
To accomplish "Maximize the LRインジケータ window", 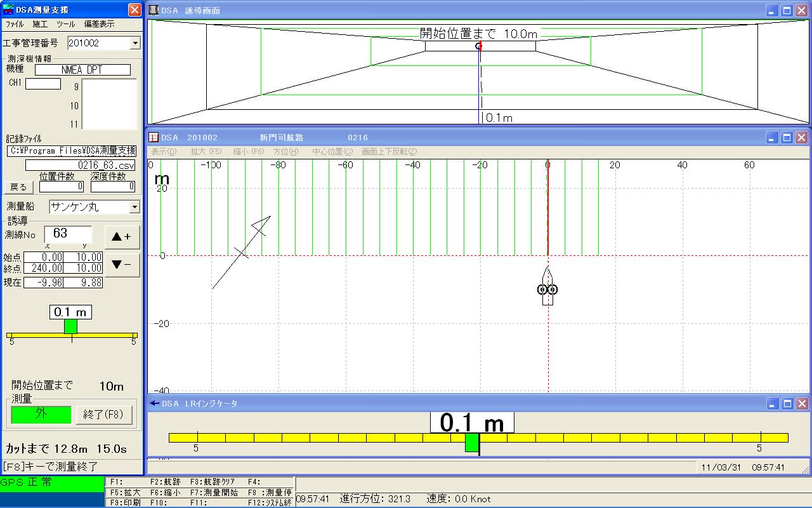I will click(x=787, y=403).
